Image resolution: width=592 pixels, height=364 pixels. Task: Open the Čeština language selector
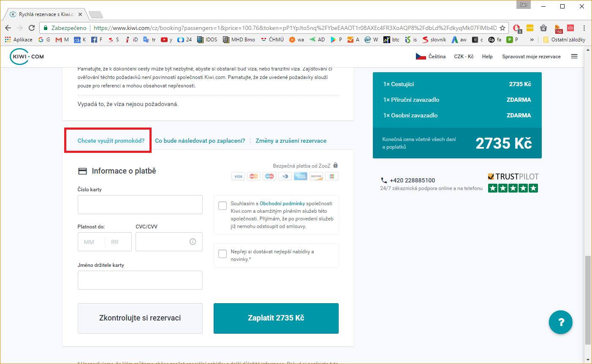(431, 56)
